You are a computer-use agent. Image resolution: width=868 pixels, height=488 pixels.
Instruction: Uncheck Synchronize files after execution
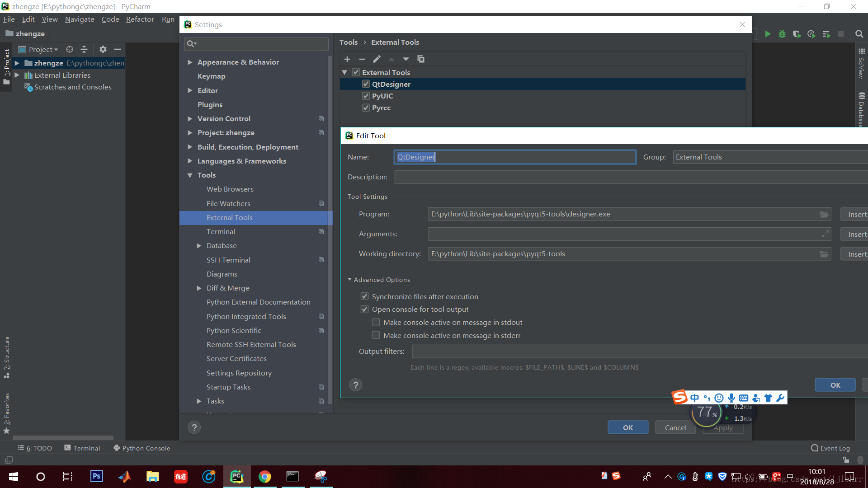tap(365, 296)
